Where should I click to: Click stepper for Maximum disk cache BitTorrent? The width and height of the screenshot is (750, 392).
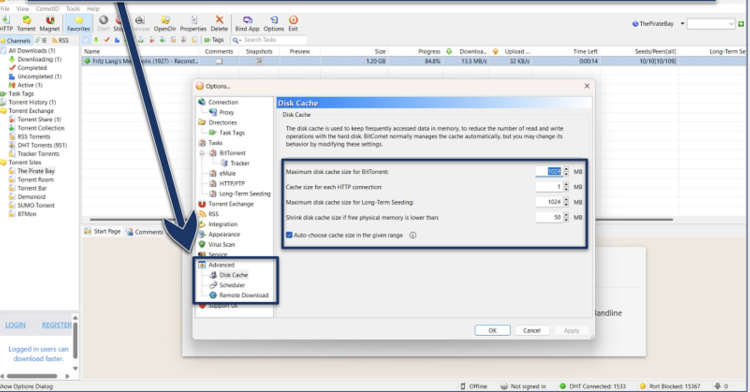pos(566,172)
